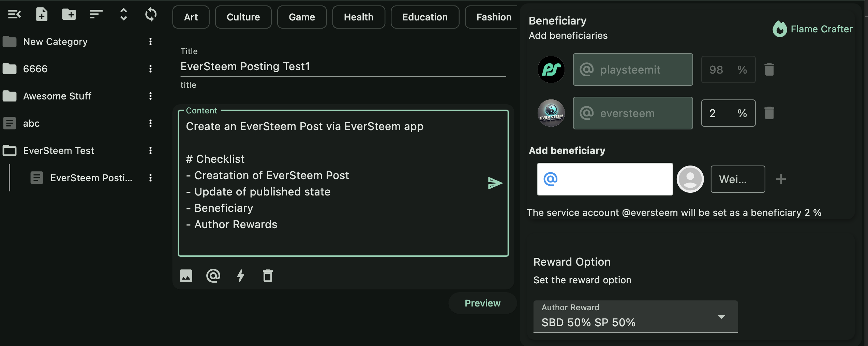The width and height of the screenshot is (868, 346).
Task: Click the new beneficiary Weight field
Action: 738,179
